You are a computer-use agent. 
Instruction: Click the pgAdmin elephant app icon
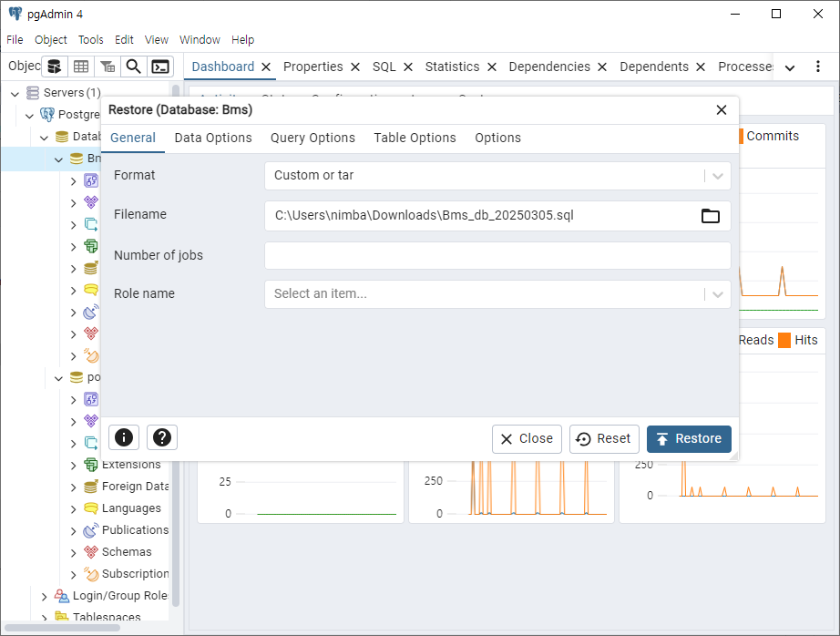pos(15,14)
